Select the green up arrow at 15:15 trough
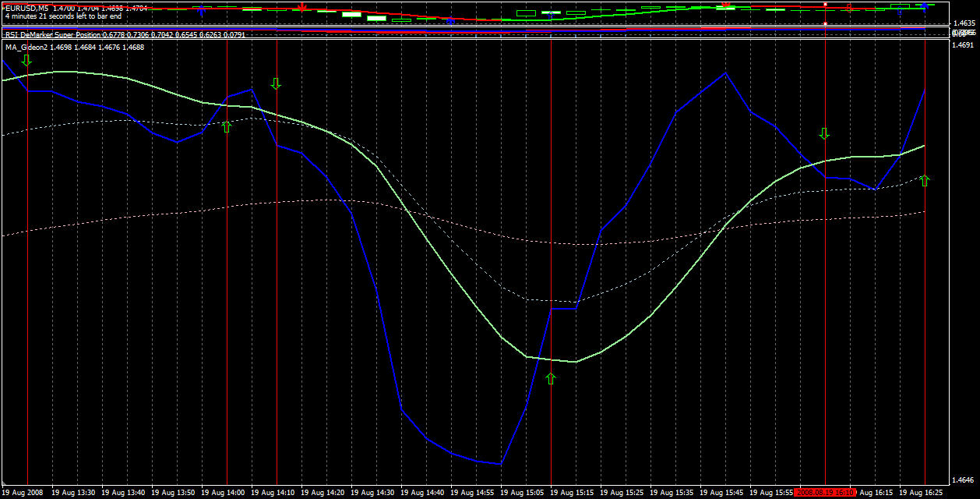The width and height of the screenshot is (980, 499). (x=551, y=379)
